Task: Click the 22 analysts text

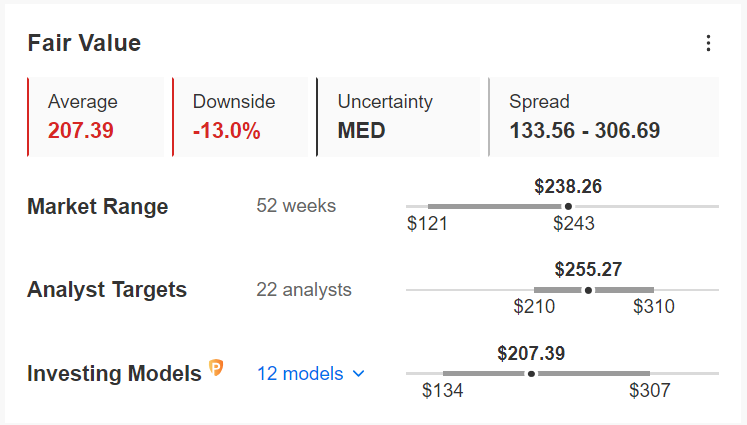Action: [304, 290]
